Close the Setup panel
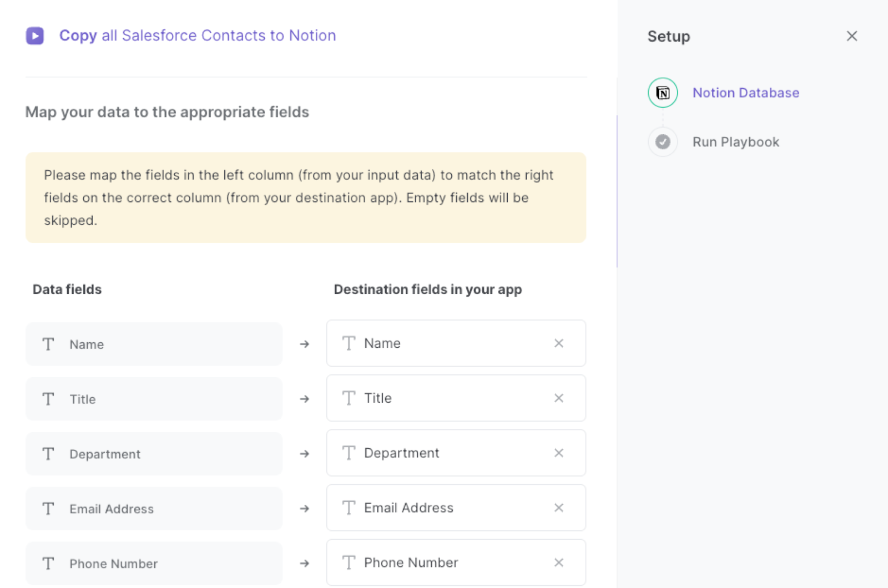 pos(851,36)
